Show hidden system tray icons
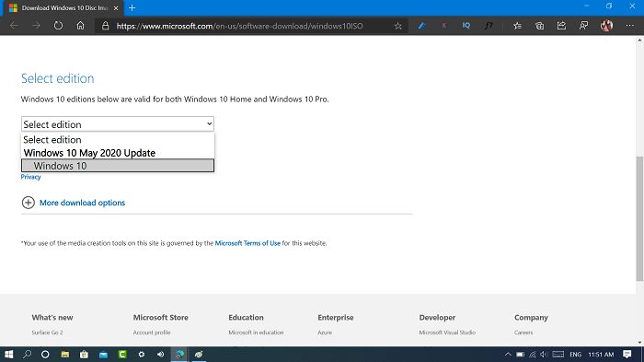The width and height of the screenshot is (644, 362). click(508, 355)
